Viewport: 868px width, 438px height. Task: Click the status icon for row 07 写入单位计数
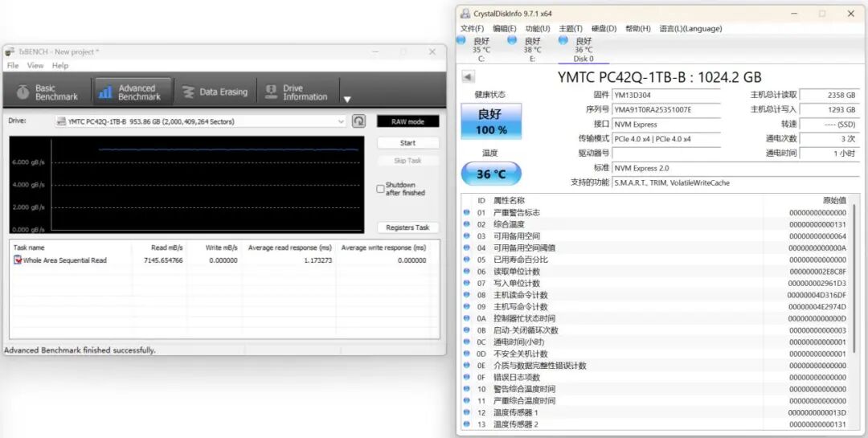click(x=466, y=283)
